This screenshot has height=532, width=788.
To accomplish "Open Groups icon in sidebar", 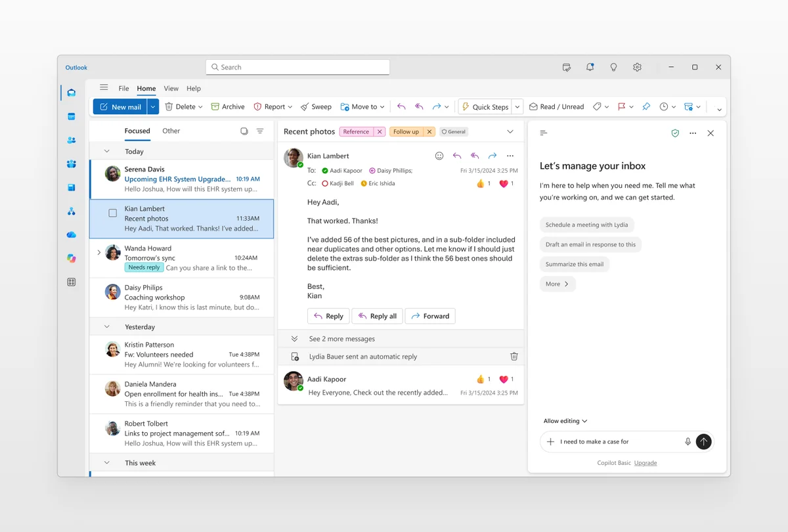I will (72, 164).
